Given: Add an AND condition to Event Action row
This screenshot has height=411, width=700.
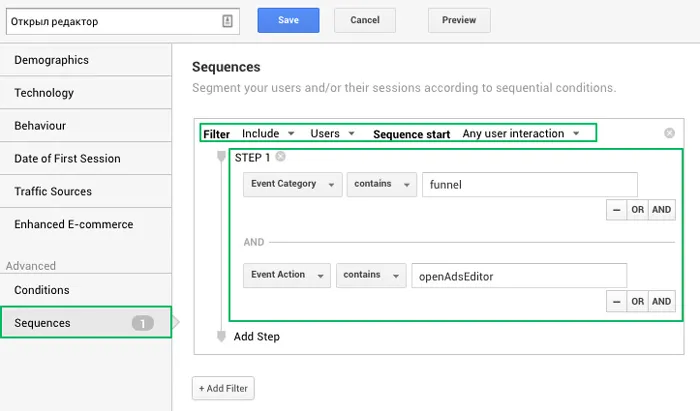Looking at the screenshot, I should click(x=662, y=302).
